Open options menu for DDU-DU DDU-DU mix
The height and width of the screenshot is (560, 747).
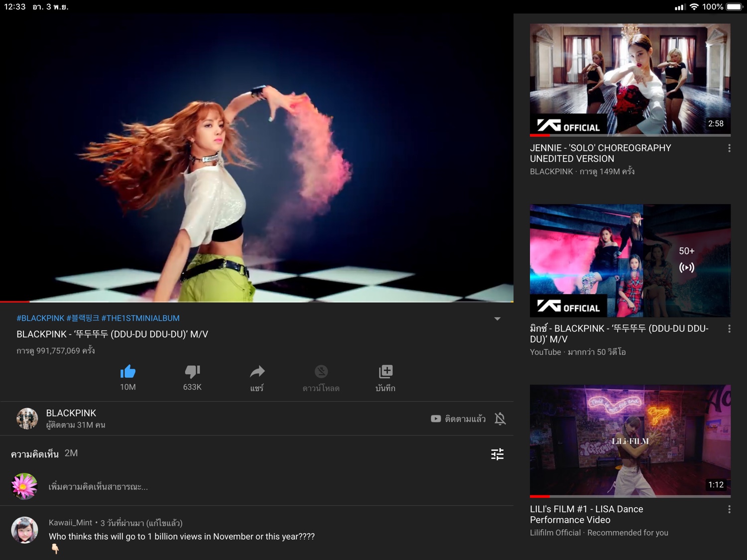729,329
